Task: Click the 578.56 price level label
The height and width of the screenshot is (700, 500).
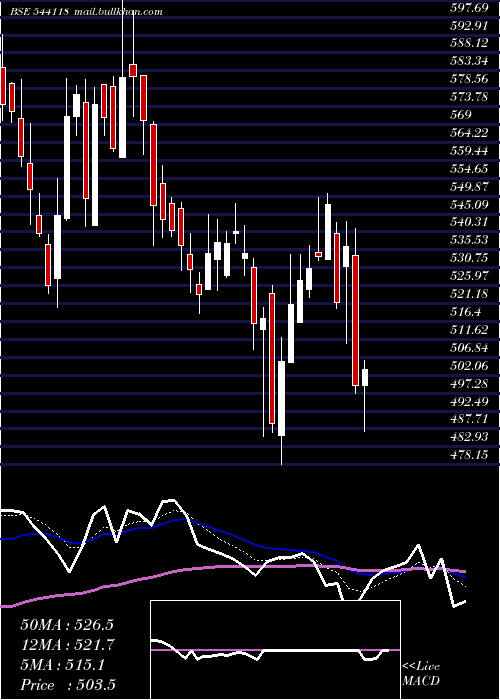Action: 469,79
